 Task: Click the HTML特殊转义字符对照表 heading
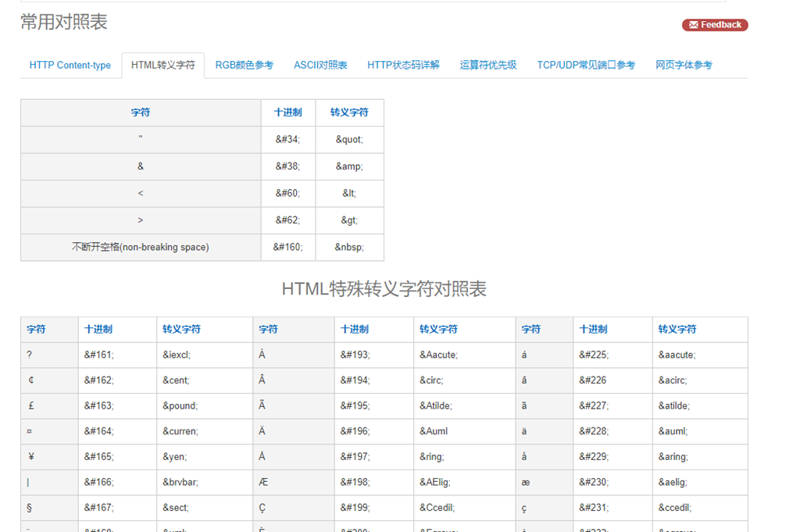click(384, 289)
